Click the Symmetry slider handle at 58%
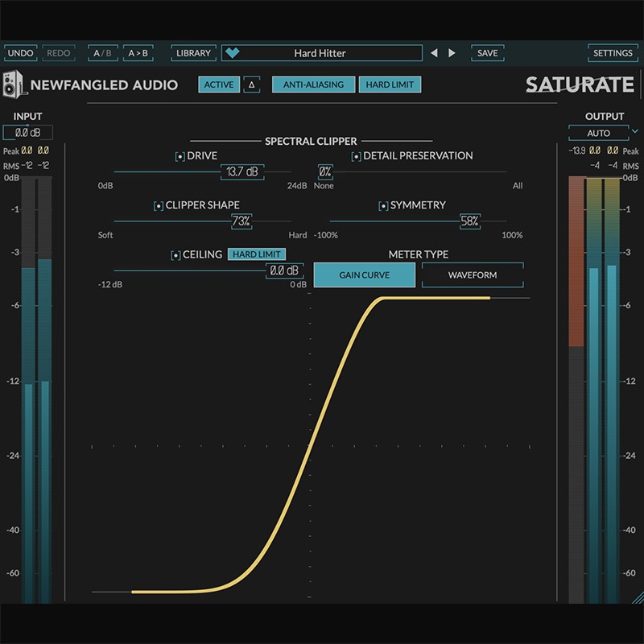644x644 pixels. pyautogui.click(x=470, y=221)
